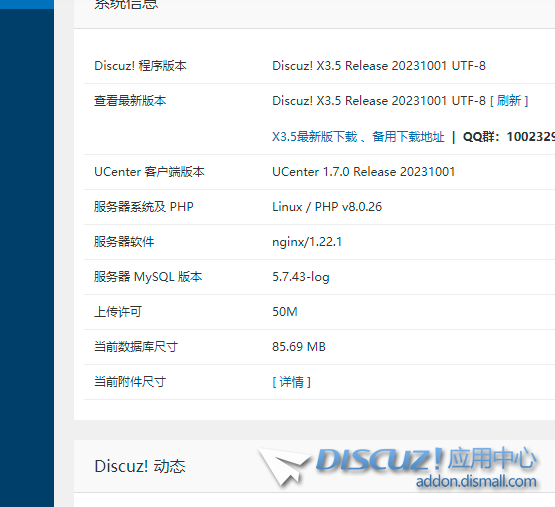
Task: Select the 服务器 MySQL 版本 label
Action: point(148,277)
